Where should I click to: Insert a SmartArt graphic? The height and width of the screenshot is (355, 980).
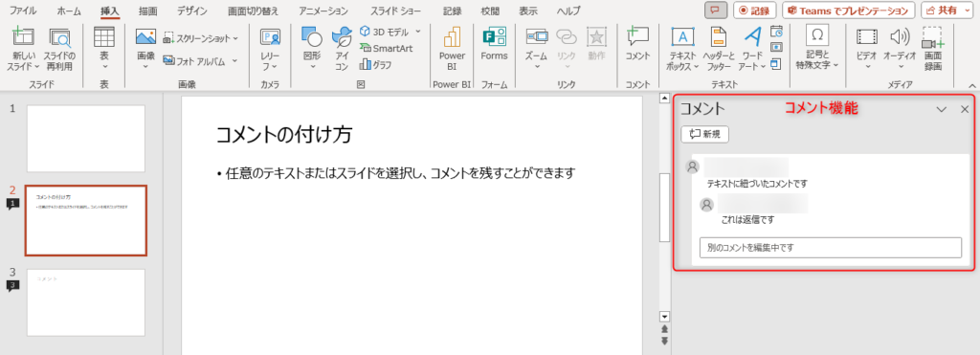pos(386,48)
